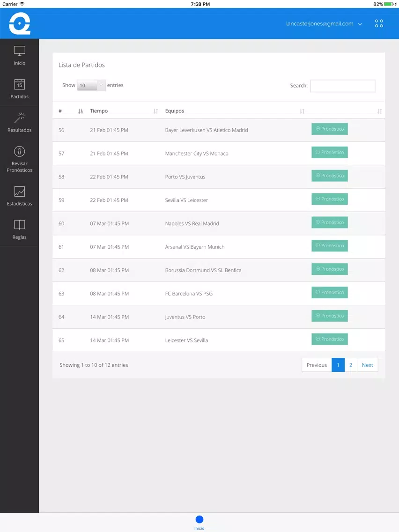Open the Partidos calendar icon
The width and height of the screenshot is (399, 532).
pos(19,84)
